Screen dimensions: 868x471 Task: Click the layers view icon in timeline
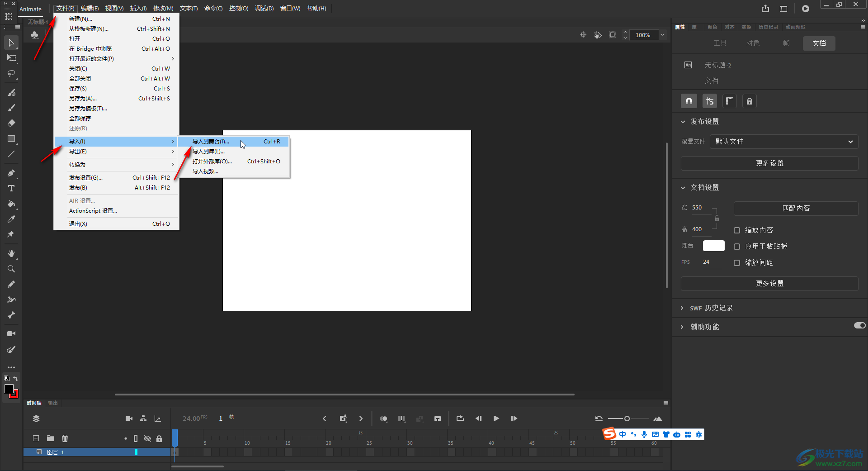pyautogui.click(x=36, y=419)
